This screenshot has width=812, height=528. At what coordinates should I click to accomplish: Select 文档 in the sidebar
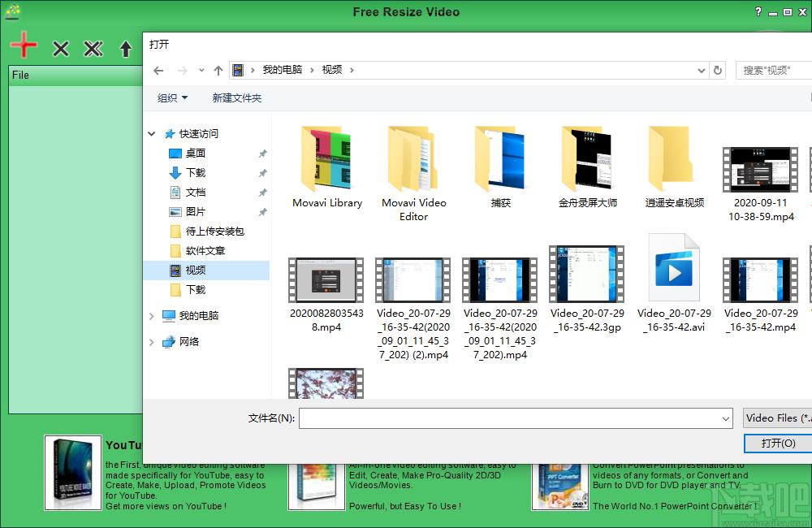pos(195,193)
